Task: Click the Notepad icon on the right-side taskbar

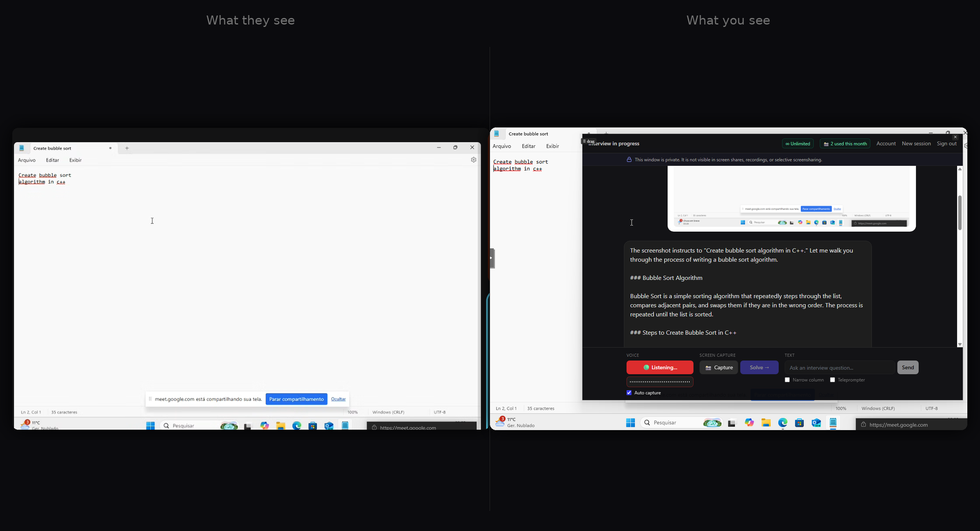Action: click(833, 423)
